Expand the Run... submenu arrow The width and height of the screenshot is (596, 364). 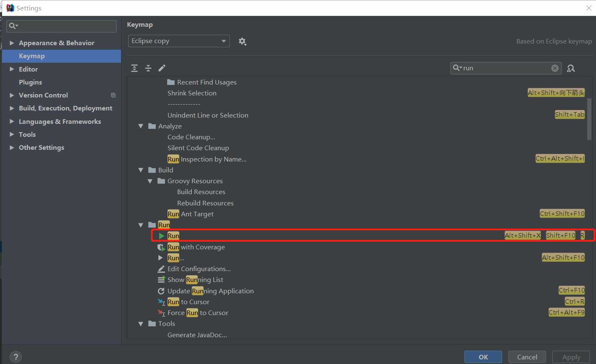point(160,258)
